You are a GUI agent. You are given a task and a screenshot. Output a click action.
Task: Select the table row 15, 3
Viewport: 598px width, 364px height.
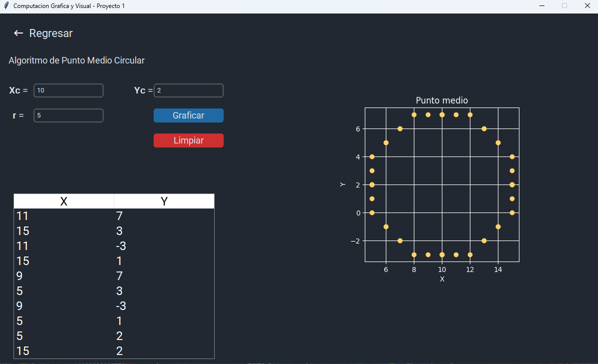click(114, 231)
